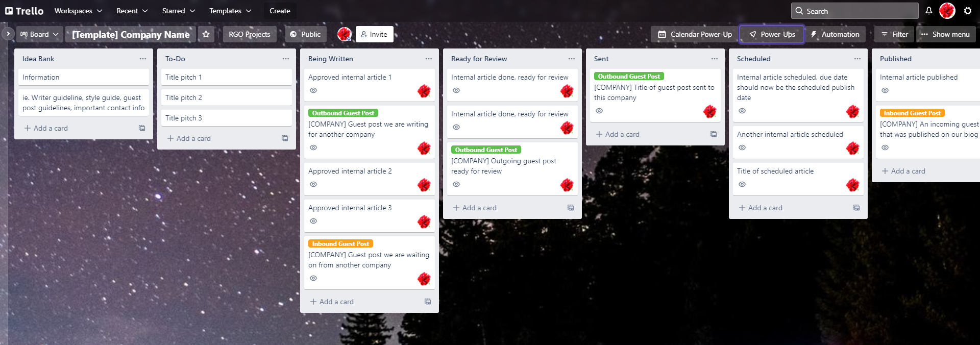
Task: Toggle watch eye on Title of scheduled article
Action: point(742,184)
